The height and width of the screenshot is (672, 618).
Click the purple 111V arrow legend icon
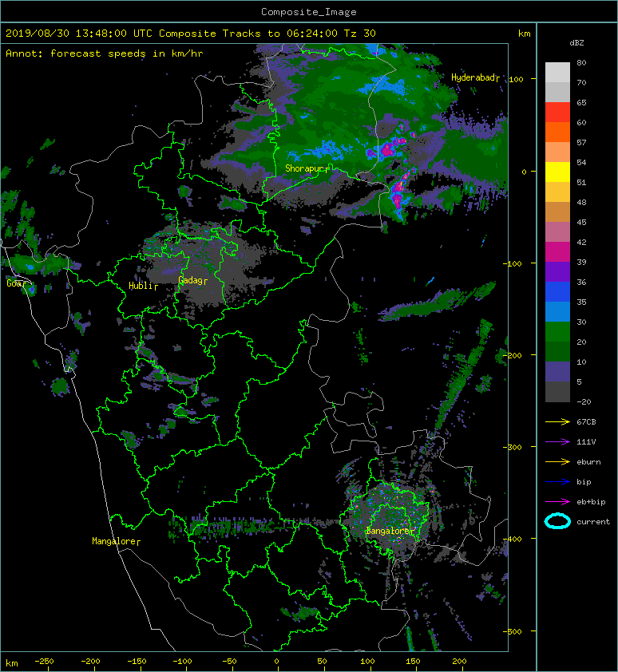point(557,442)
